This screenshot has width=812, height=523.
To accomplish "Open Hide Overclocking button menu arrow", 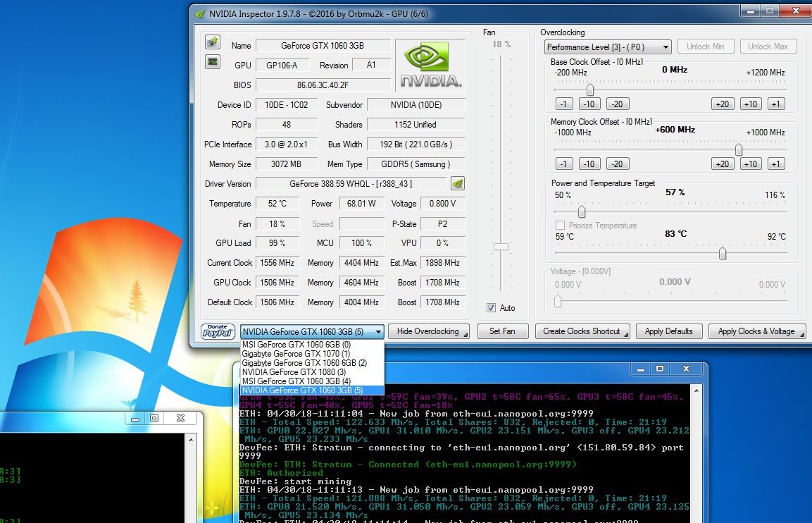I will (x=465, y=335).
